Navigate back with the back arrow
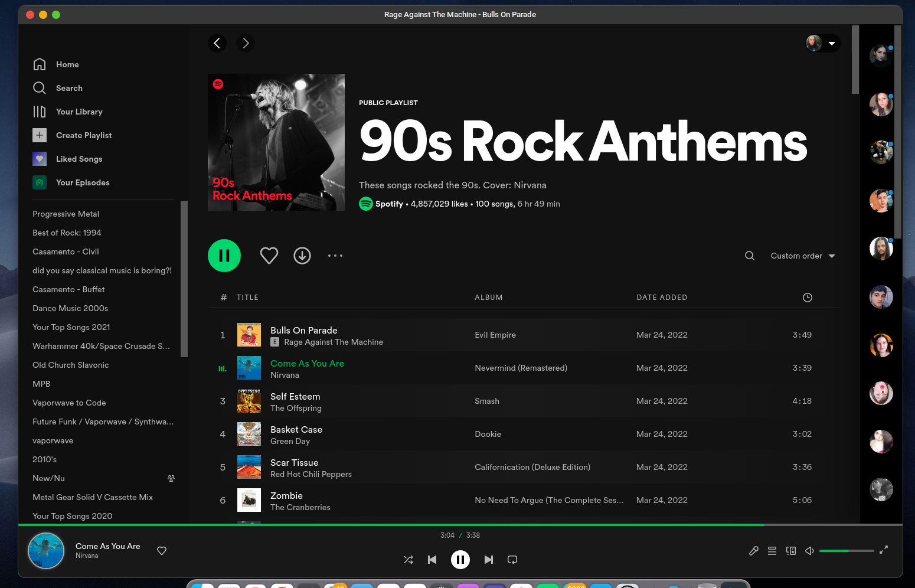Viewport: 915px width, 588px height. coord(217,43)
